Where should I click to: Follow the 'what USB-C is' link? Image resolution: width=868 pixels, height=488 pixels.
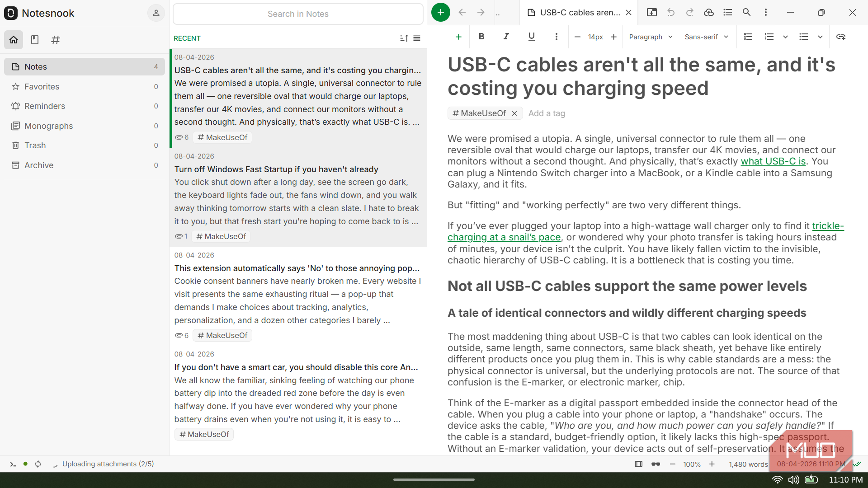click(773, 161)
